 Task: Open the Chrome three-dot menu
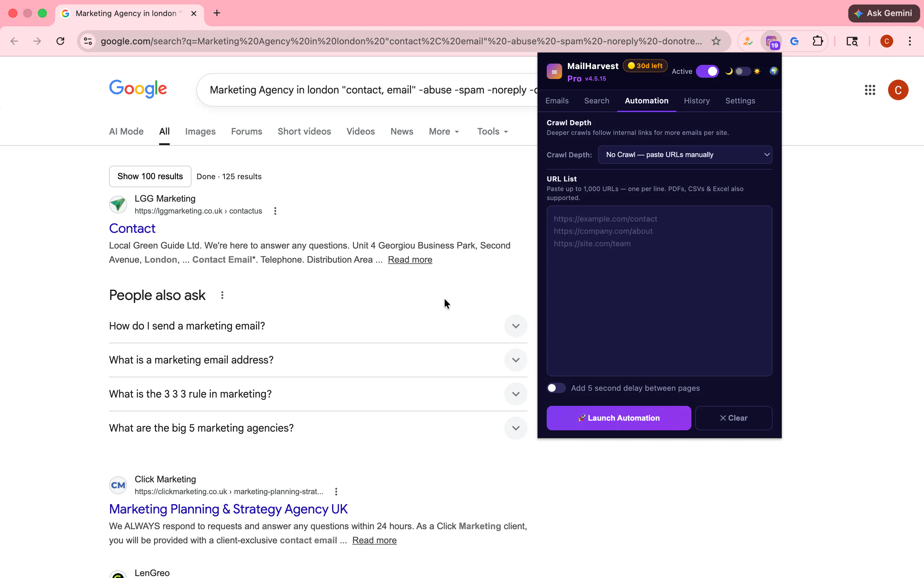point(910,41)
